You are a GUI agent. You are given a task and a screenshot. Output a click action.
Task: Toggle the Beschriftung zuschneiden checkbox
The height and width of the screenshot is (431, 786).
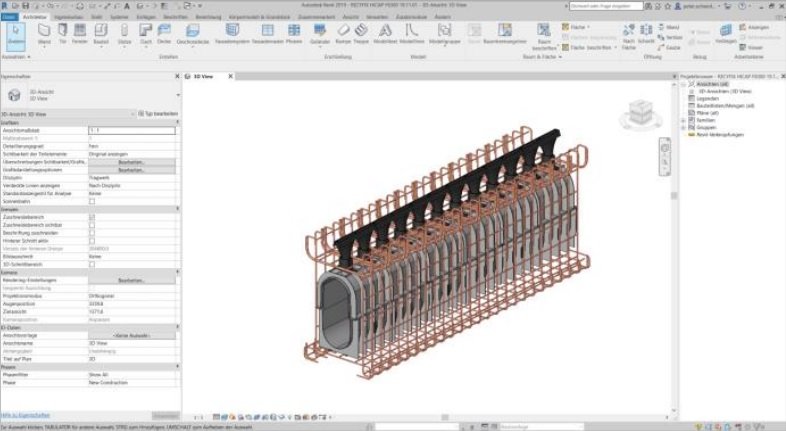point(92,233)
